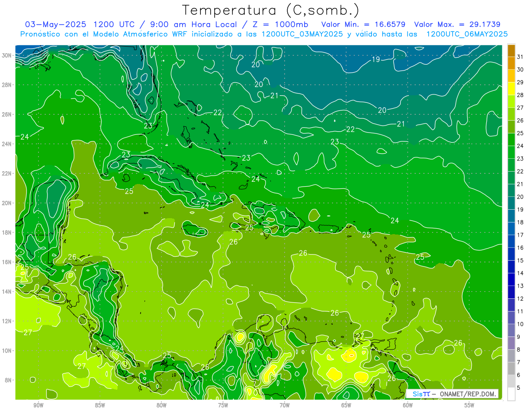Click the 20N latitude axis label

pyautogui.click(x=7, y=203)
